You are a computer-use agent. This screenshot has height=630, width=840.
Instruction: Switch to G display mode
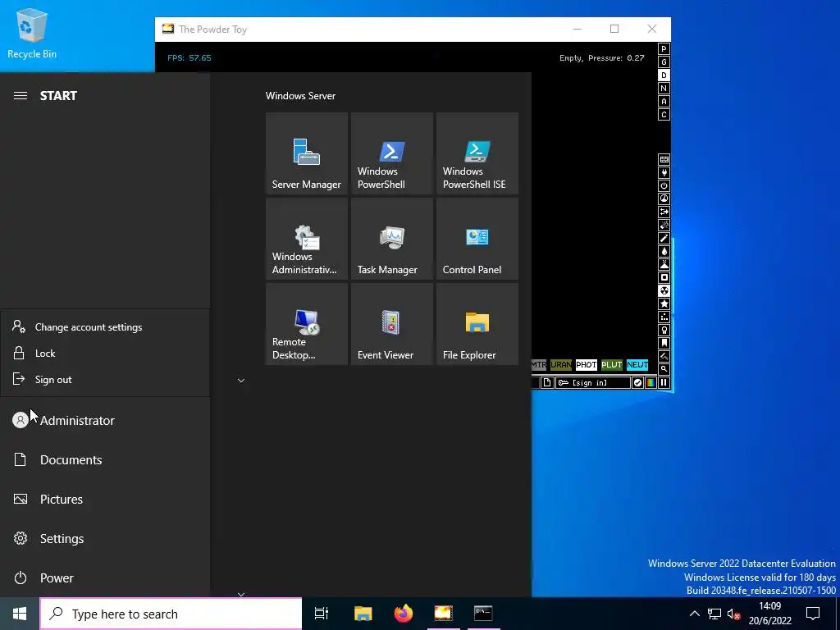(664, 62)
